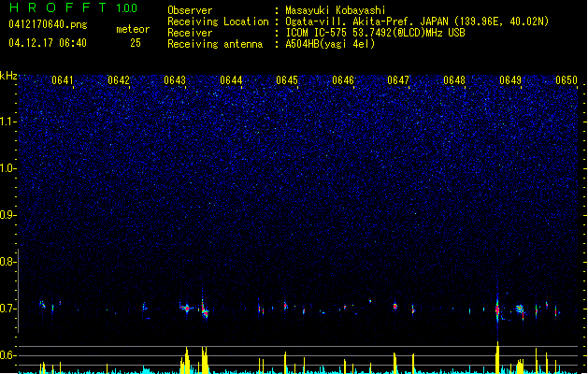Click the 0643 time marker
This screenshot has width=588, height=374.
tap(175, 80)
